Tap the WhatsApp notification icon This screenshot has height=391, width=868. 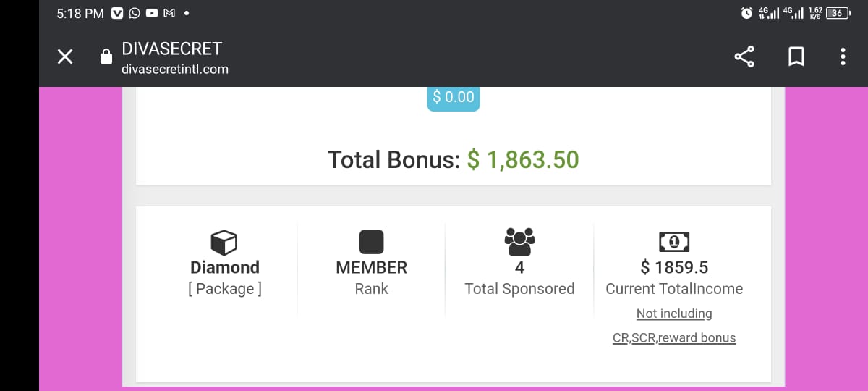135,13
